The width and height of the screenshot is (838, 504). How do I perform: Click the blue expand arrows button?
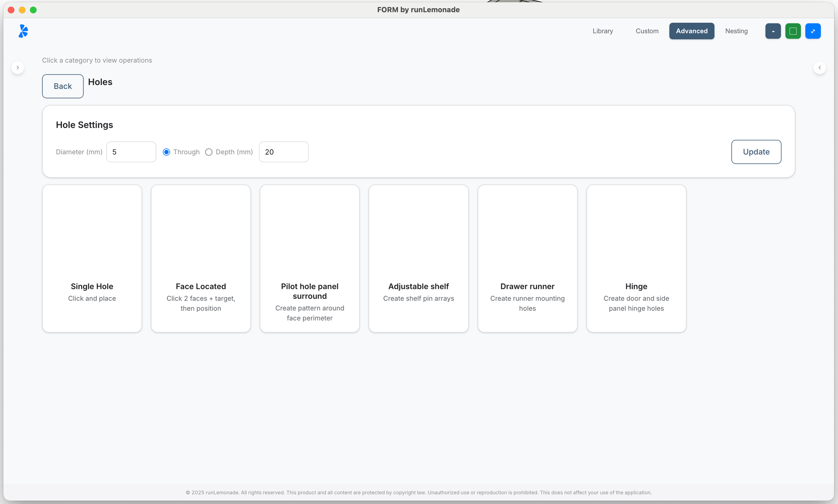click(x=813, y=31)
